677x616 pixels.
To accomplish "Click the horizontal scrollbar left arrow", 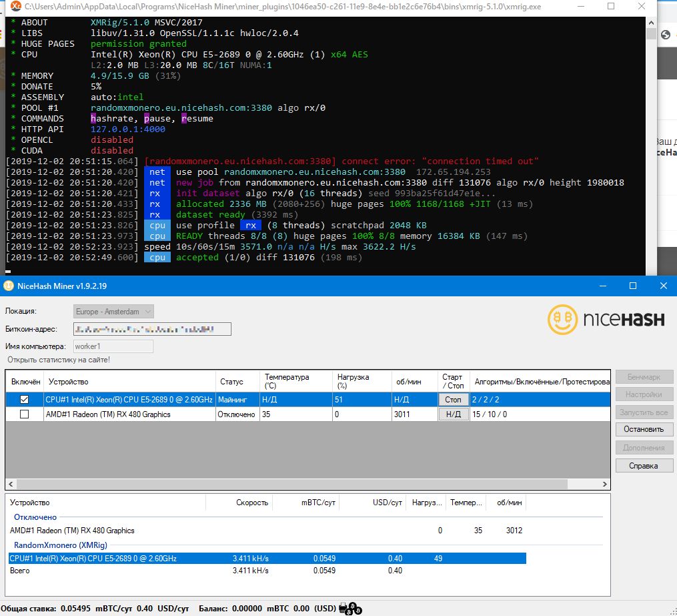I will 11,485.
